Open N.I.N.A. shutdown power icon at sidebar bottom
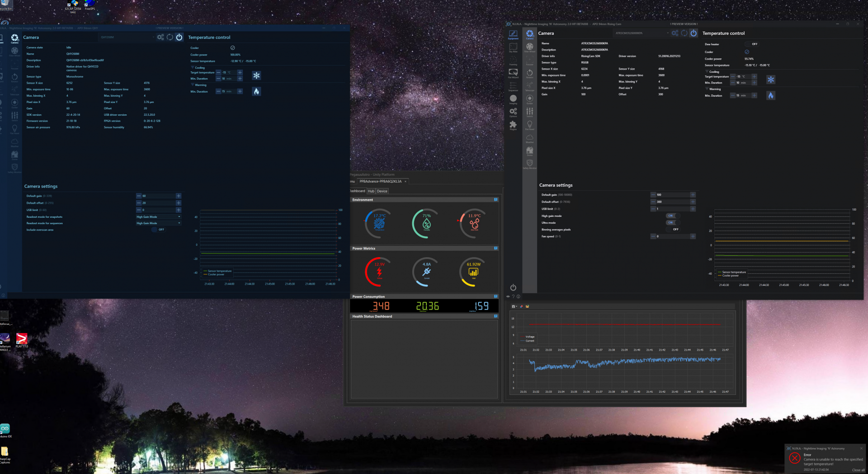This screenshot has height=474, width=868. [513, 287]
